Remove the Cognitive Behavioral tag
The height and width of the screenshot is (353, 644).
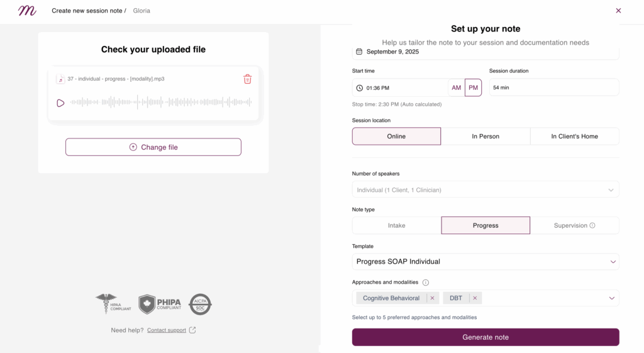coord(432,298)
